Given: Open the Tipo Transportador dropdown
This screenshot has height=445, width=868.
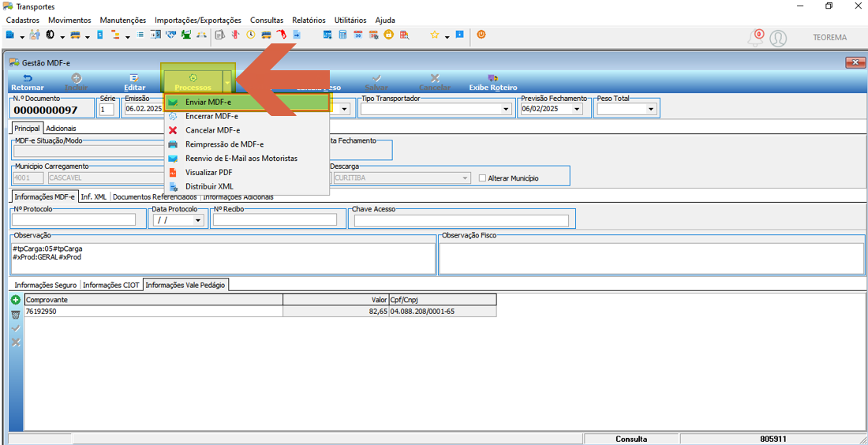Looking at the screenshot, I should tap(505, 109).
